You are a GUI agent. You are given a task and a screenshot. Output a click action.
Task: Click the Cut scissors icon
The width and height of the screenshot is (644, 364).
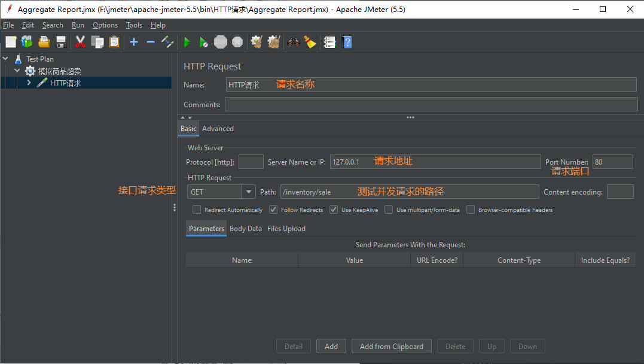click(x=81, y=42)
